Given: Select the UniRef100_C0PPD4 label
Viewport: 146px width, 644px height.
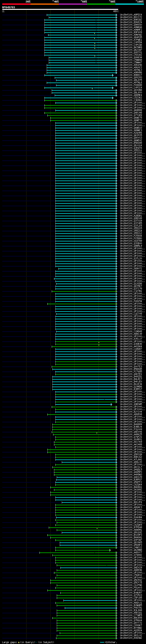Looking at the screenshot, I should (131, 42).
